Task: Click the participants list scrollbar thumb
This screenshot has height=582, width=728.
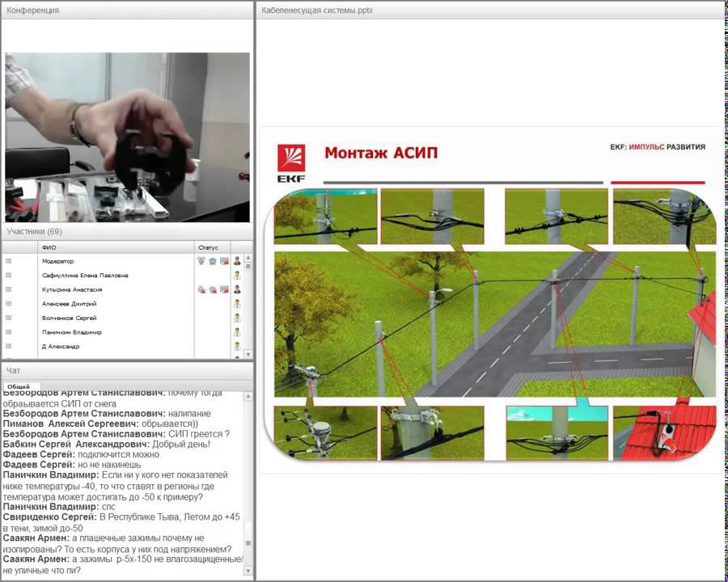Action: [x=248, y=267]
